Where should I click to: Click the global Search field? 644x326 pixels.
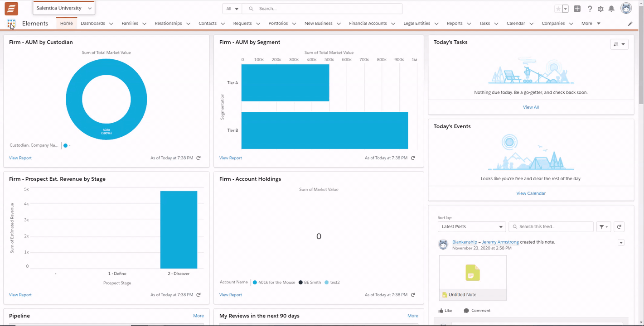(322, 9)
